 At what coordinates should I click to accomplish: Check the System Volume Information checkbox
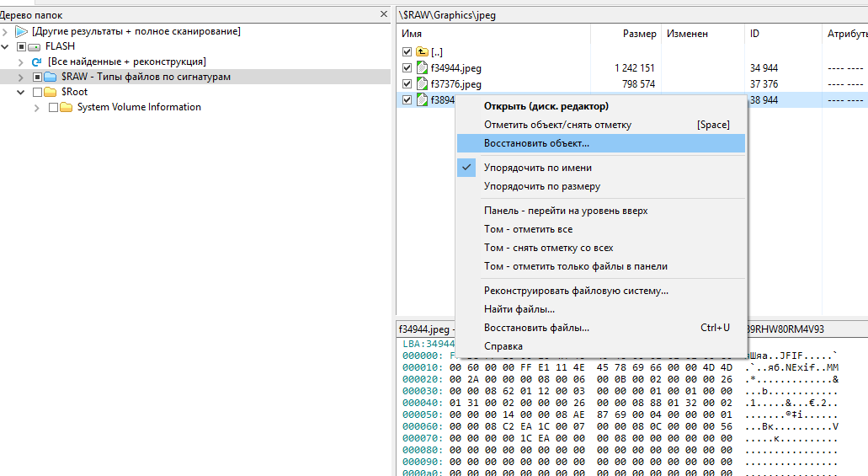pos(54,107)
